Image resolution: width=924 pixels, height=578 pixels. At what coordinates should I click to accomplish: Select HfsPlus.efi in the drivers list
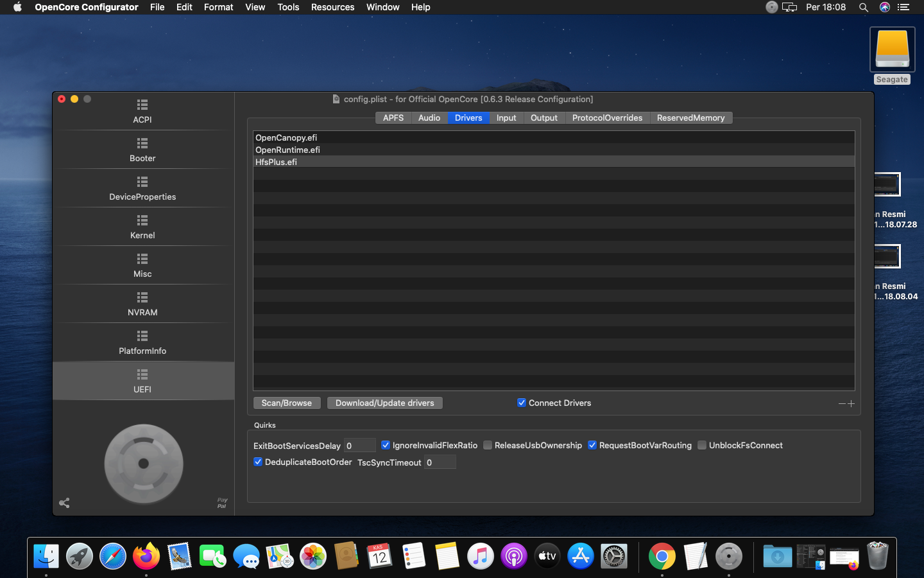(x=277, y=162)
